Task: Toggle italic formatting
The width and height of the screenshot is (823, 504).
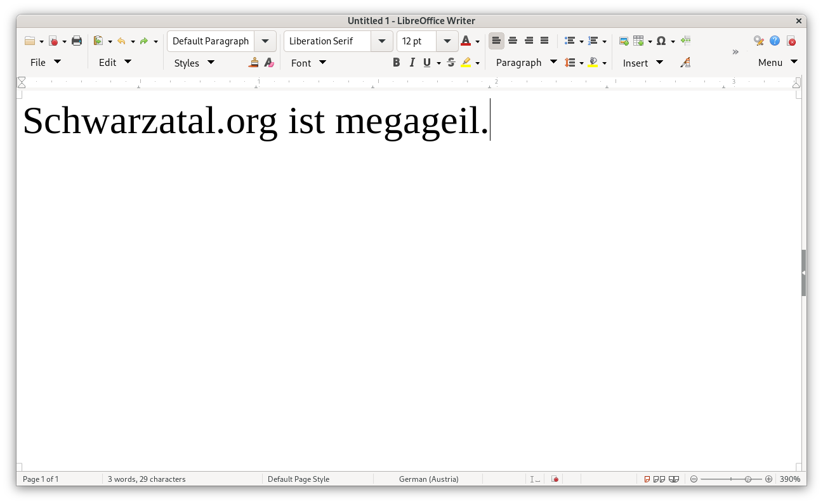Action: pos(412,63)
